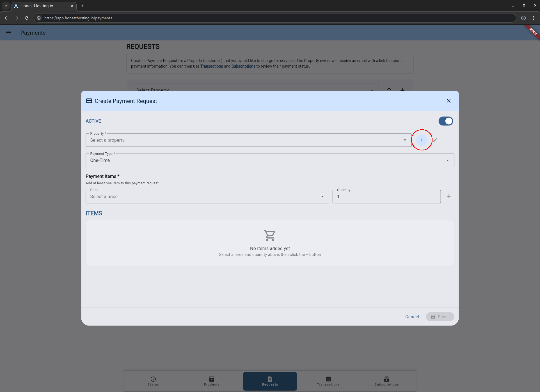Open the browser profile icon
This screenshot has height=392, width=540.
pos(523,18)
